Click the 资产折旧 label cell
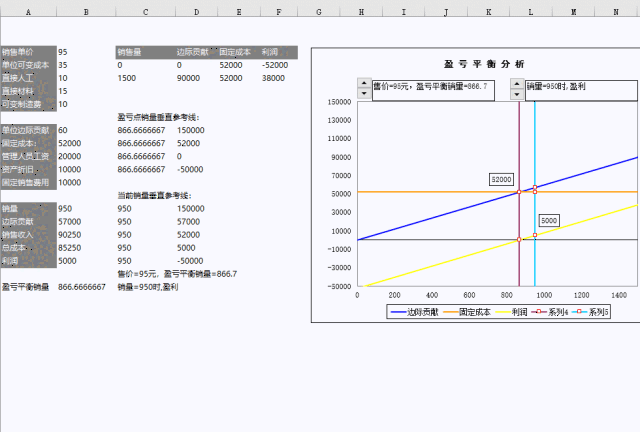Screen dimensions: 640x432 point(29,169)
